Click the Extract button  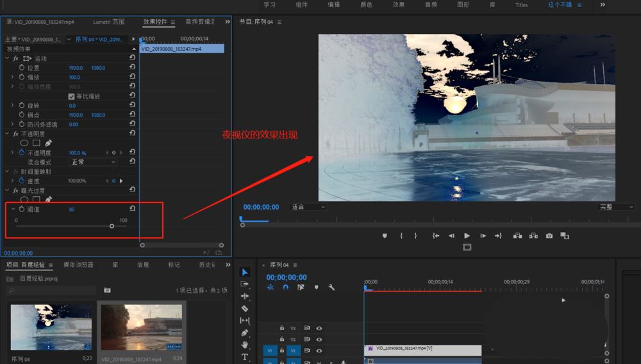coord(533,236)
